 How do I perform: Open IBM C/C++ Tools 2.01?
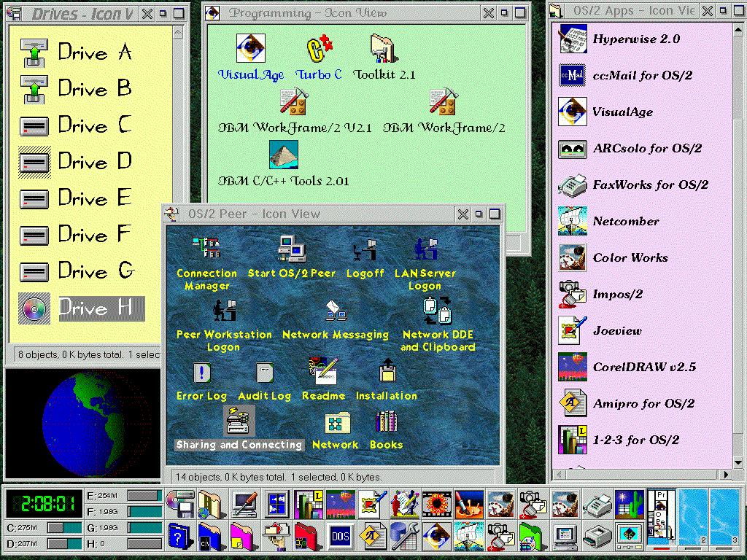click(284, 155)
